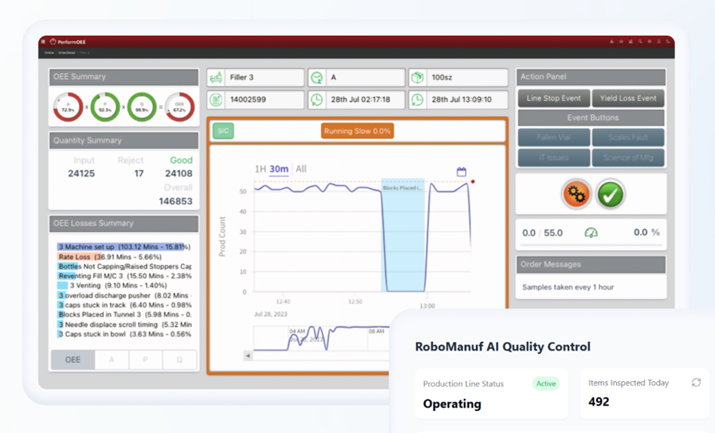Click the orange gears settings icon
Viewport: 715px width, 433px height.
[576, 194]
